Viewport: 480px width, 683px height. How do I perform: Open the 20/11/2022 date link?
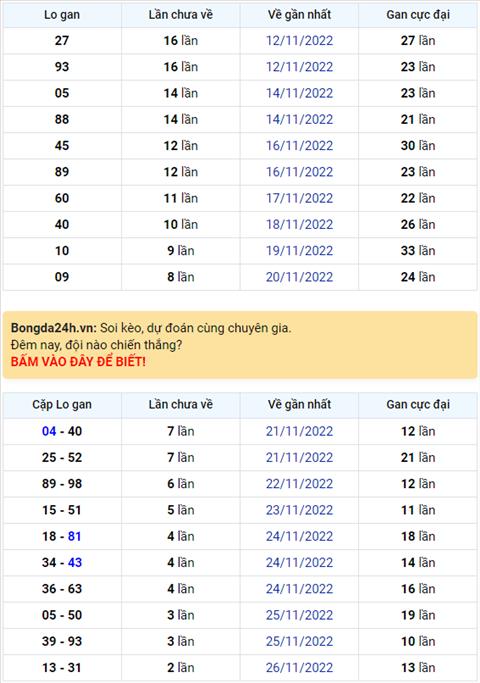299,277
